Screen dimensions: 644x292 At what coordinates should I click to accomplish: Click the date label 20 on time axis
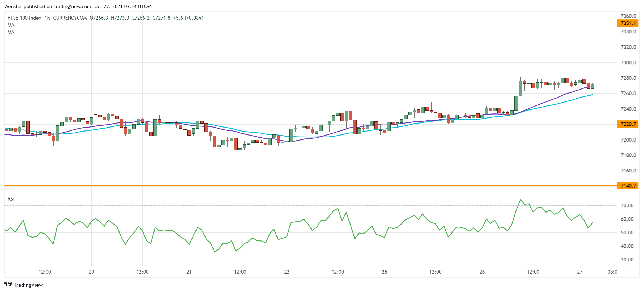tap(91, 272)
